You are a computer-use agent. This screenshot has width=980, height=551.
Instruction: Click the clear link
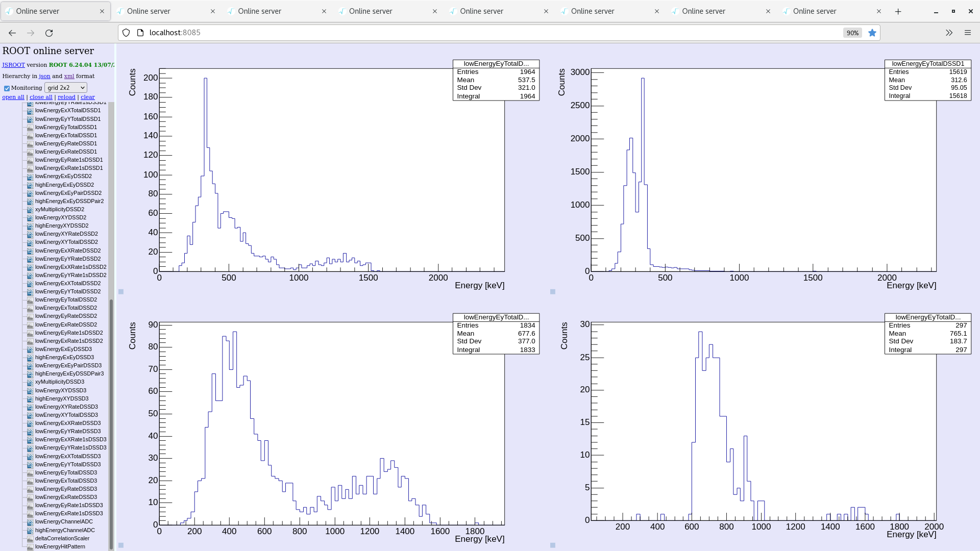click(x=87, y=97)
